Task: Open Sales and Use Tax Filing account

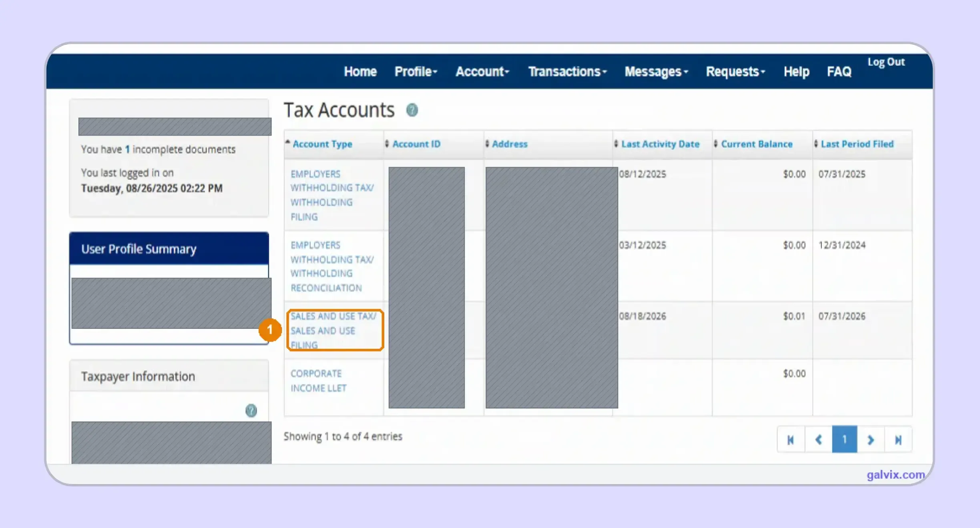Action: click(333, 330)
